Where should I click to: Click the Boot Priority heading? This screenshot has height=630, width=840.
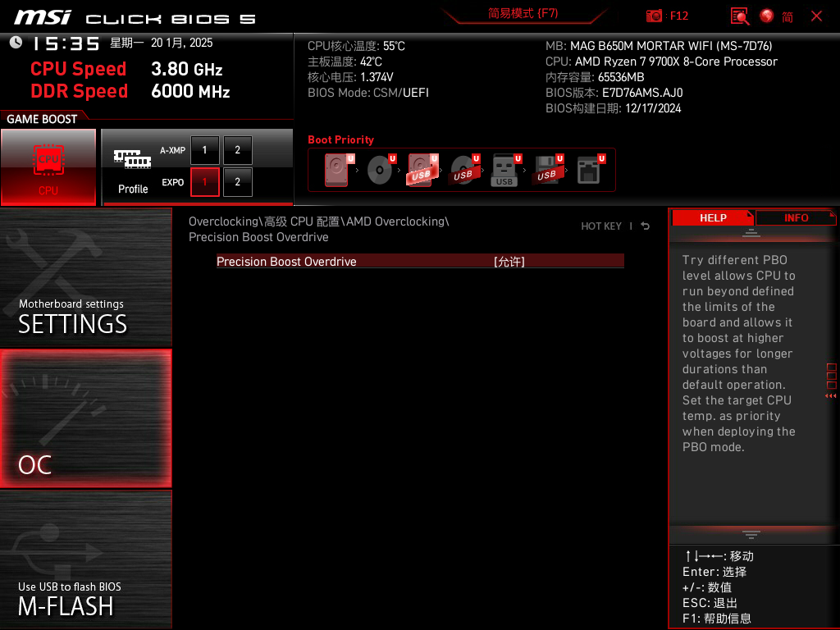(x=340, y=139)
